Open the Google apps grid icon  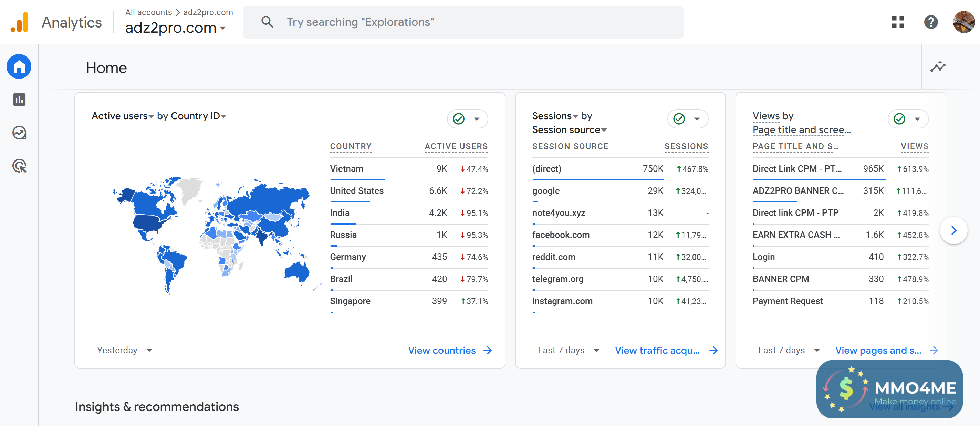(x=898, y=22)
